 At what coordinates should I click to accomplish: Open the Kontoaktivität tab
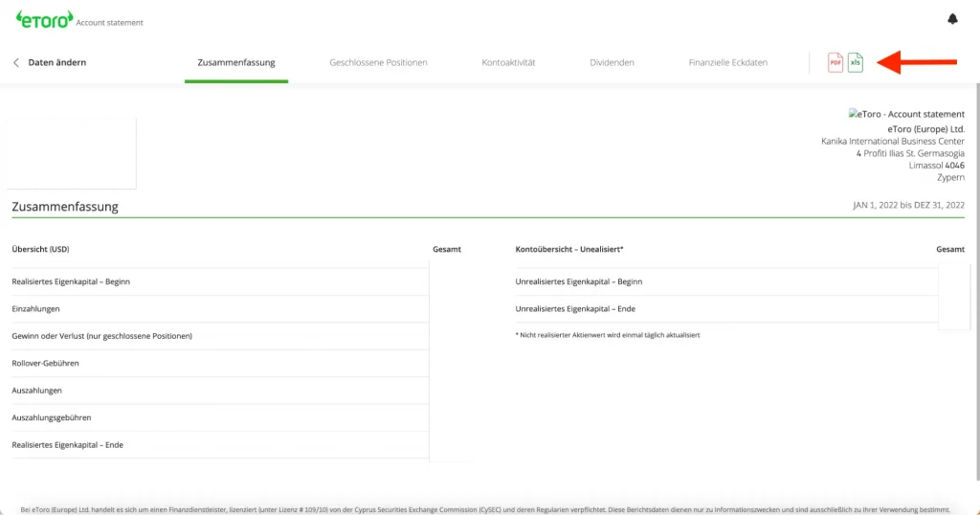(x=508, y=63)
